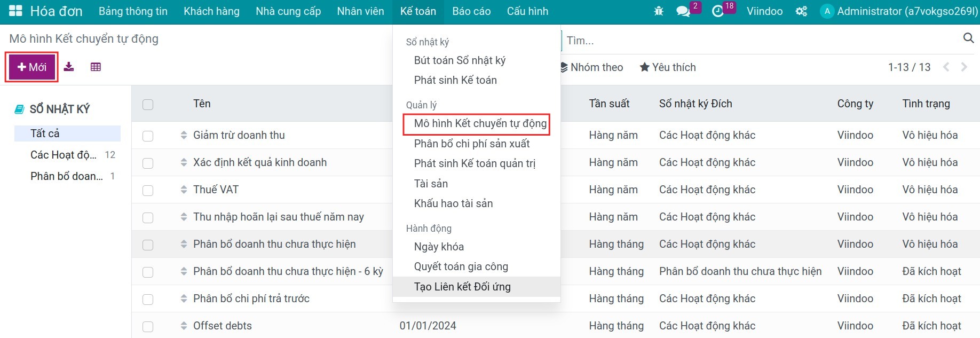
Task: Click drag handle of Phân bổ chi phí trả trước
Action: [x=184, y=298]
